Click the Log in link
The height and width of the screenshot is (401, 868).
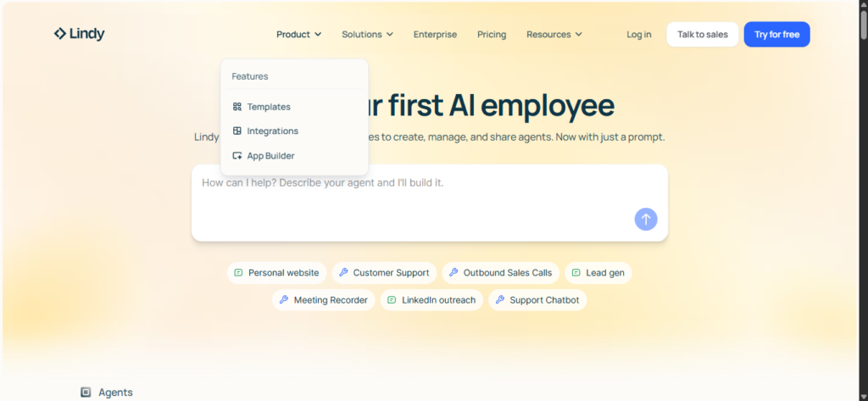click(x=639, y=35)
